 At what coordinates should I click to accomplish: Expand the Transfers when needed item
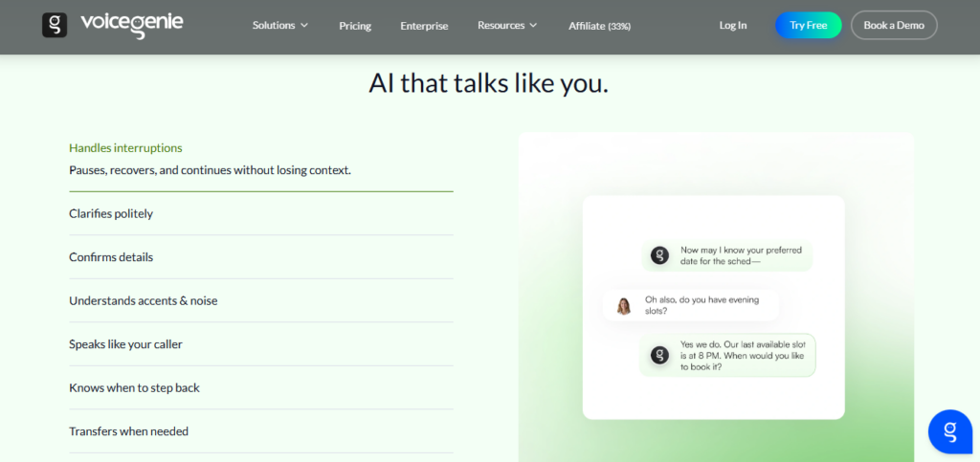coord(261,431)
